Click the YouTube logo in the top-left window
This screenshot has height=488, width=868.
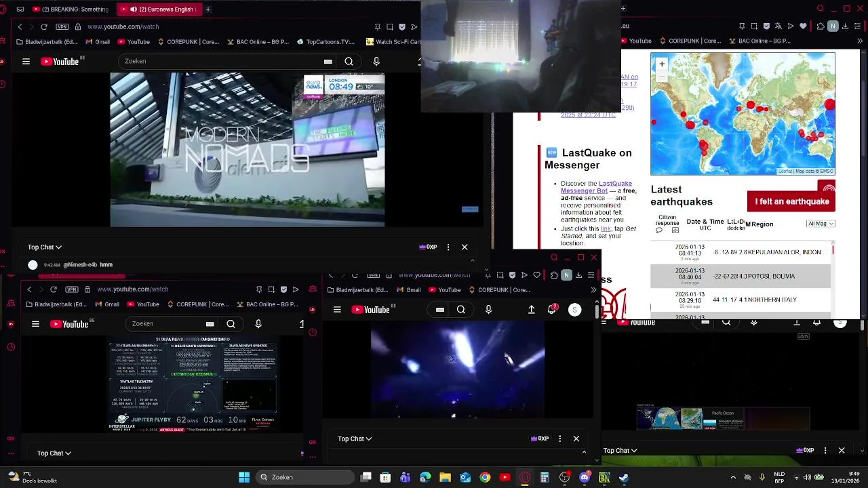(x=60, y=62)
